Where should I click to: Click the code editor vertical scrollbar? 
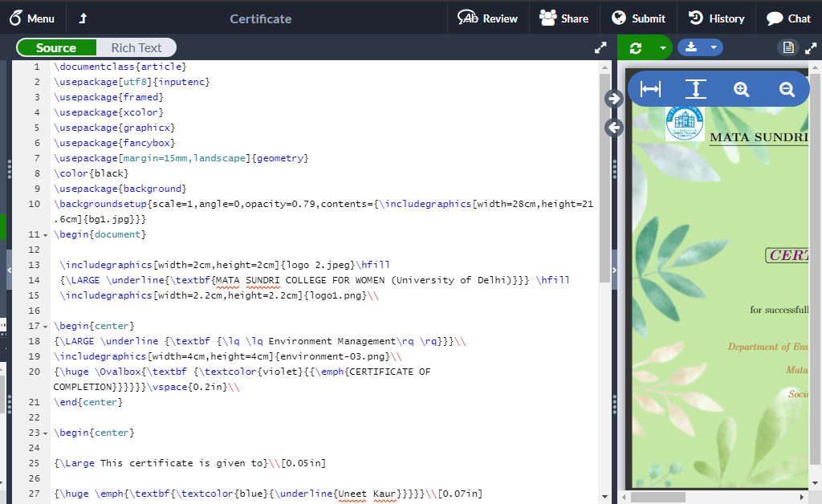(x=604, y=178)
